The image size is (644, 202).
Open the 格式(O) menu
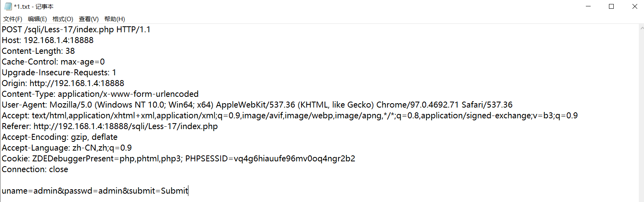coord(63,19)
